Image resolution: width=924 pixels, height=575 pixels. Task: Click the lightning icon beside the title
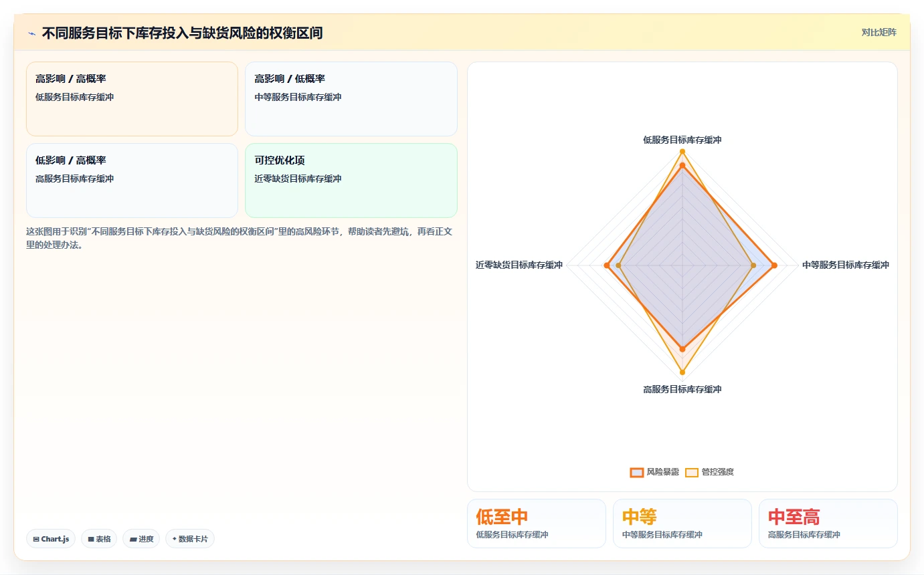pyautogui.click(x=32, y=33)
